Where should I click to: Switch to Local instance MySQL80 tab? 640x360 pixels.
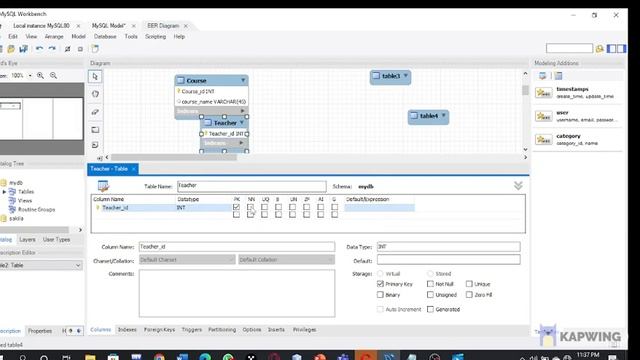tap(41, 25)
